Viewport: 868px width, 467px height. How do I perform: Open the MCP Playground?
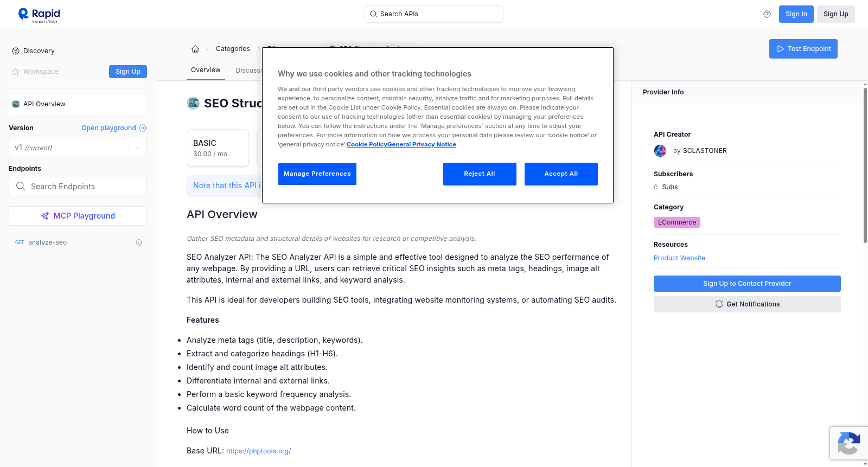click(x=78, y=216)
